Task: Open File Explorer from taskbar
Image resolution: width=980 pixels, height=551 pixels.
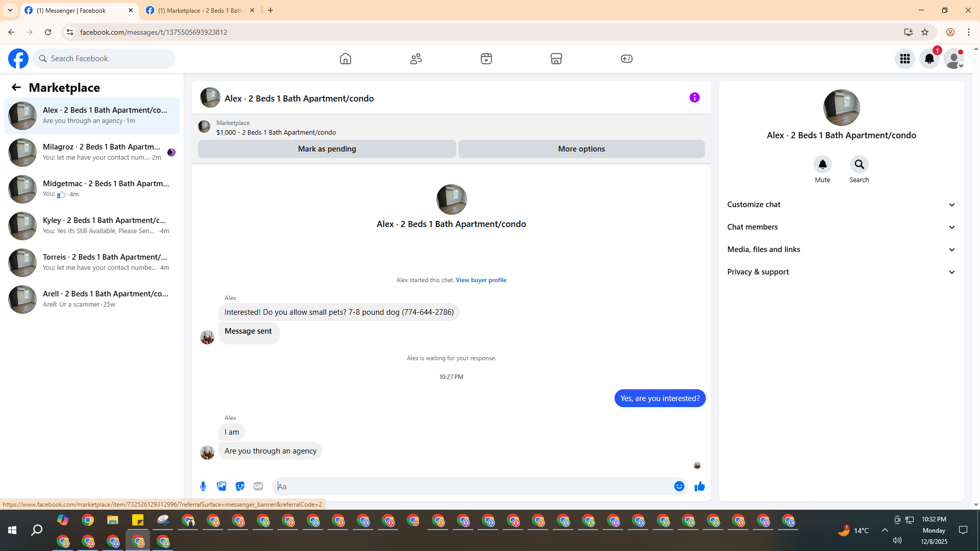Action: coord(113,520)
